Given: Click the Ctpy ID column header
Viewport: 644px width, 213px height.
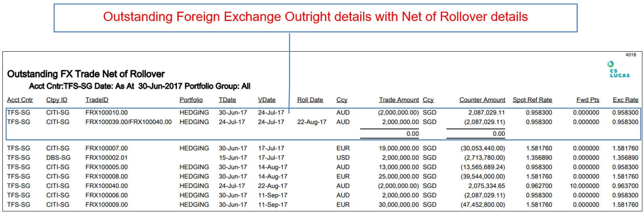Looking at the screenshot, I should point(57,100).
